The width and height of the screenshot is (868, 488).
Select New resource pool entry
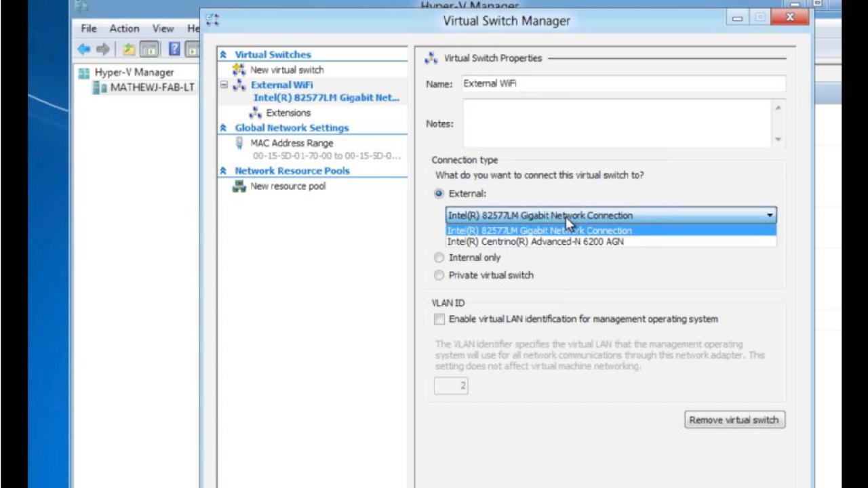click(x=288, y=186)
